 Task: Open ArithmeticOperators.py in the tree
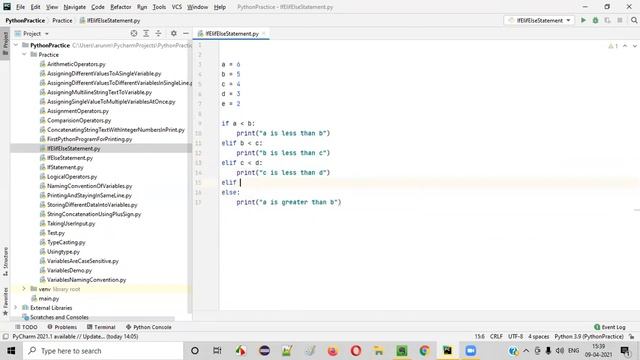76,64
